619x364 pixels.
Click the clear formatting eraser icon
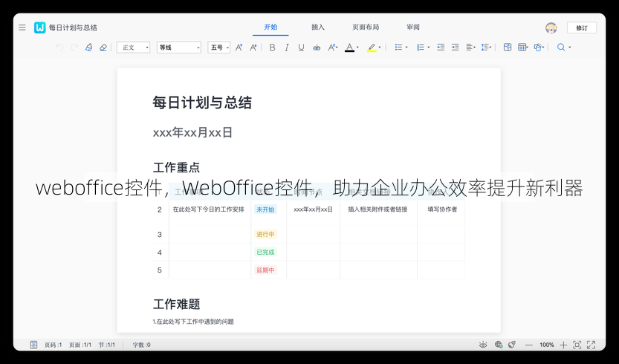103,48
